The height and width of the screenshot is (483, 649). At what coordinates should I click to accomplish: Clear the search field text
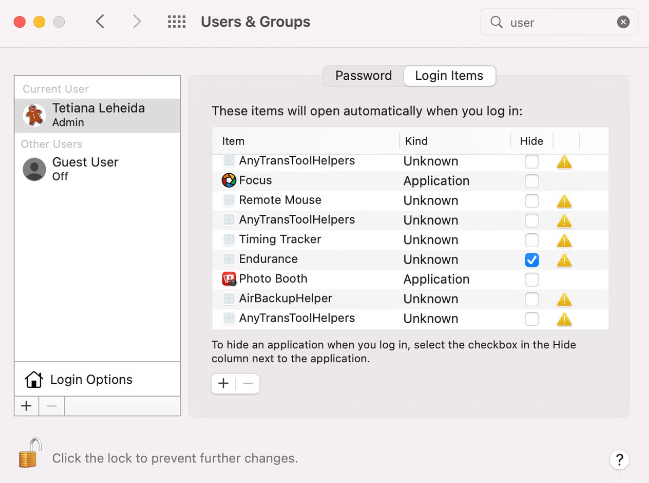(x=623, y=22)
